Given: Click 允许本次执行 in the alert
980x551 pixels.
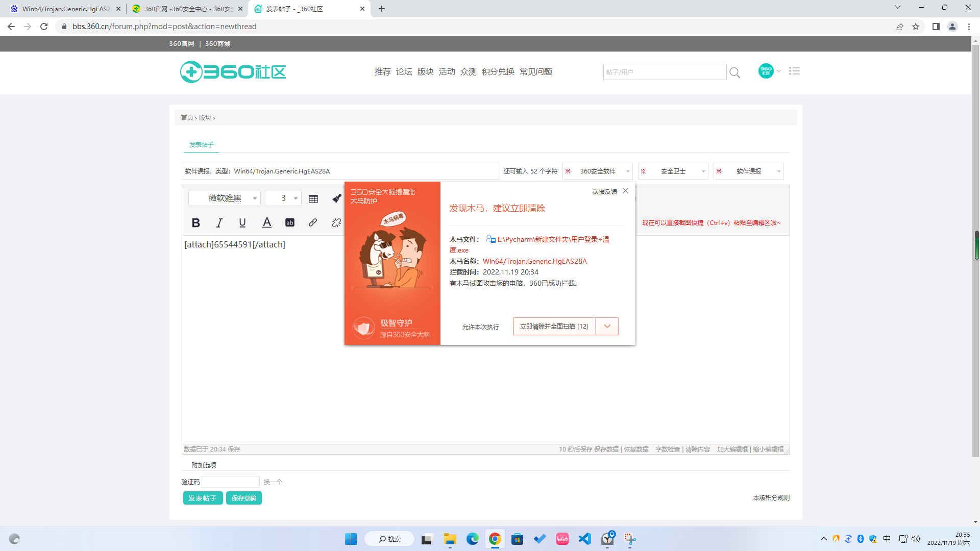Looking at the screenshot, I should pos(481,327).
